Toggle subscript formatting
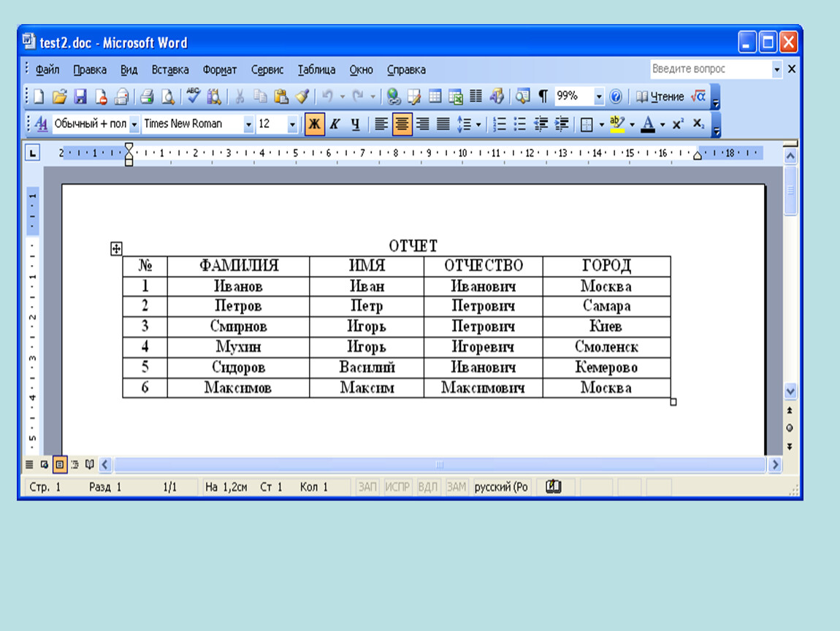Image resolution: width=840 pixels, height=631 pixels. click(698, 124)
